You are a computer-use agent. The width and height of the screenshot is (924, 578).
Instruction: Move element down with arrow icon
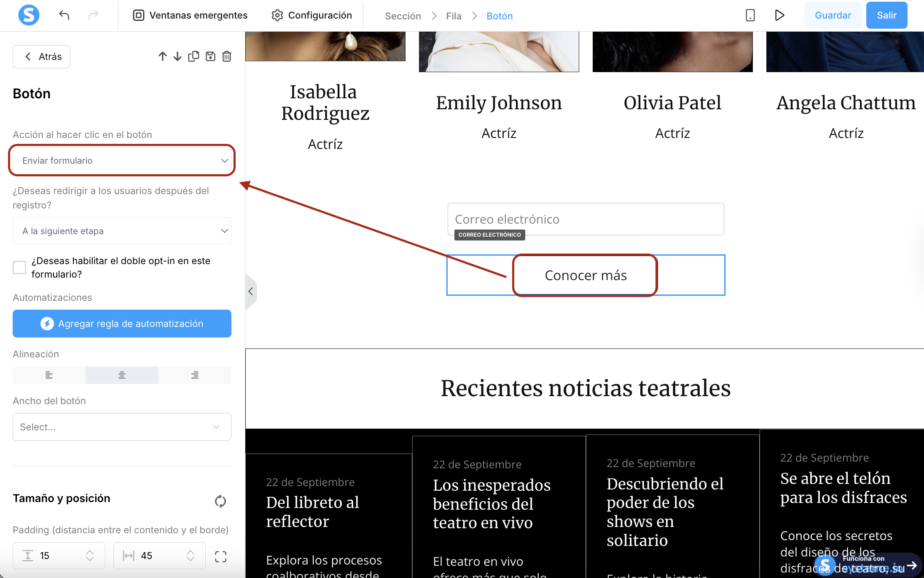point(177,57)
